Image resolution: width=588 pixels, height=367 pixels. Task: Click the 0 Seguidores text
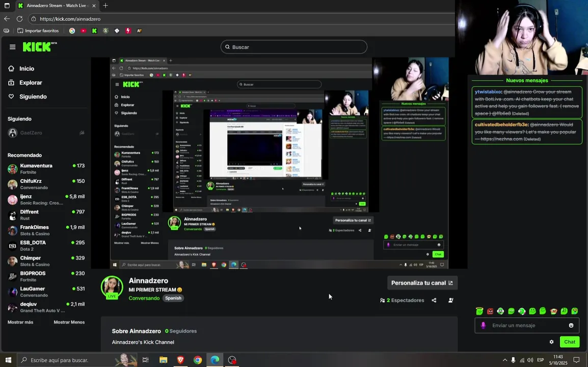click(x=181, y=331)
